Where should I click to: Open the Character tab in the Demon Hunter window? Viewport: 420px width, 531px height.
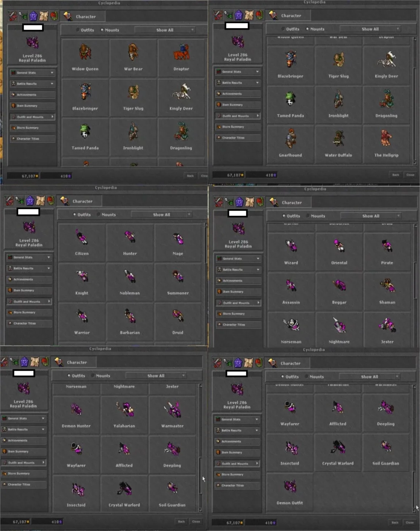tap(75, 362)
